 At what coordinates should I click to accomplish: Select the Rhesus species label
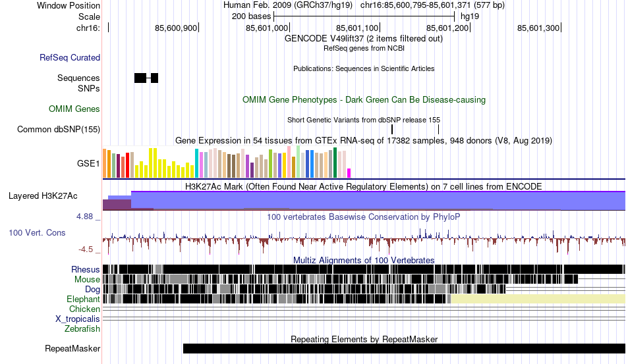pos(85,269)
